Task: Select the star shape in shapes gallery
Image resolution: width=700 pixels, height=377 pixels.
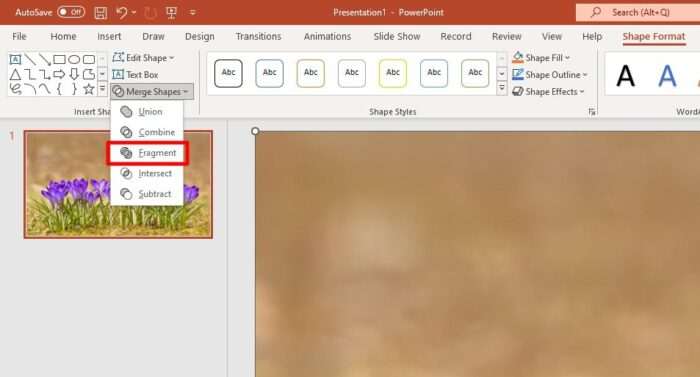Action: [89, 89]
